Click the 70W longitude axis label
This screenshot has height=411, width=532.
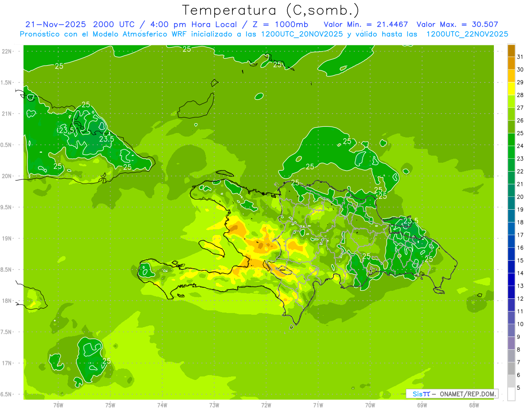(370, 405)
